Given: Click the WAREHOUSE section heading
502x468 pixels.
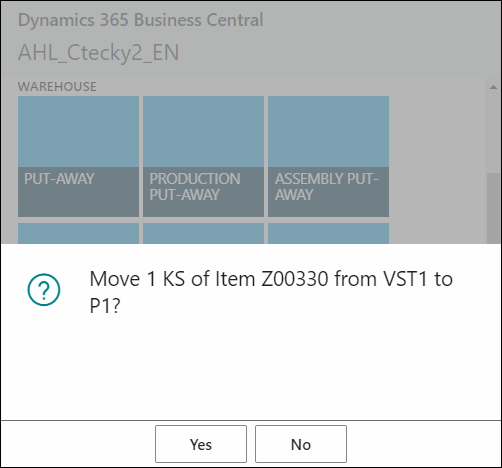Looking at the screenshot, I should pos(57,87).
